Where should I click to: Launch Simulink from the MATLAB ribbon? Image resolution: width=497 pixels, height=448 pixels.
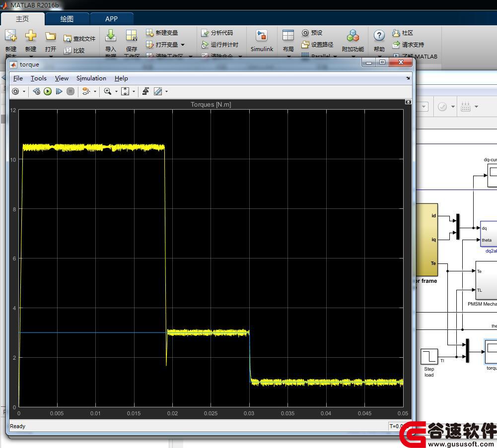(x=262, y=40)
